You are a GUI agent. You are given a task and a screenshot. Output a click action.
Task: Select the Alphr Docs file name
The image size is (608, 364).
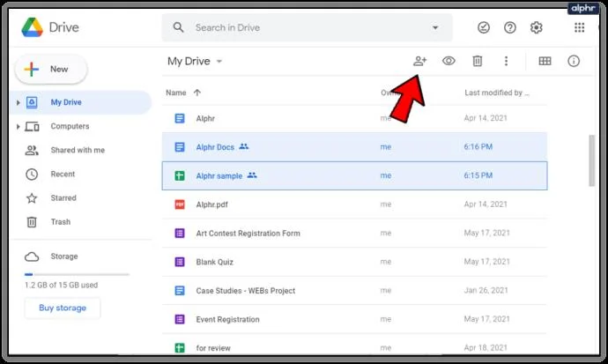(x=215, y=147)
